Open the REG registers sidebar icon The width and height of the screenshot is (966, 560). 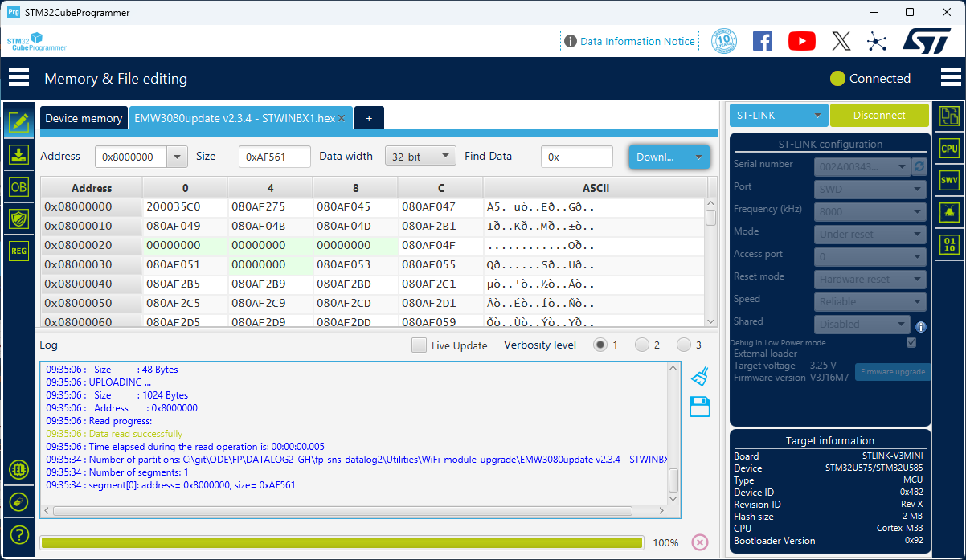(x=18, y=251)
